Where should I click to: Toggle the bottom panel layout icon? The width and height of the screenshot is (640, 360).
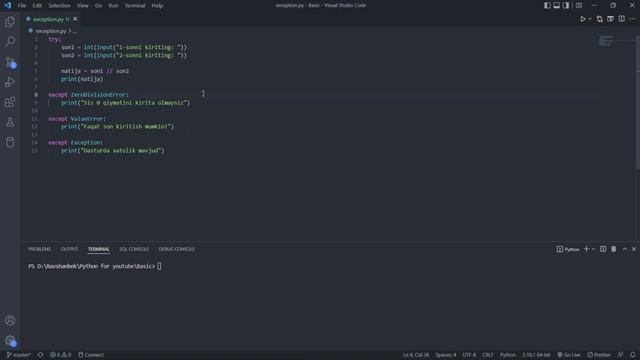556,5
